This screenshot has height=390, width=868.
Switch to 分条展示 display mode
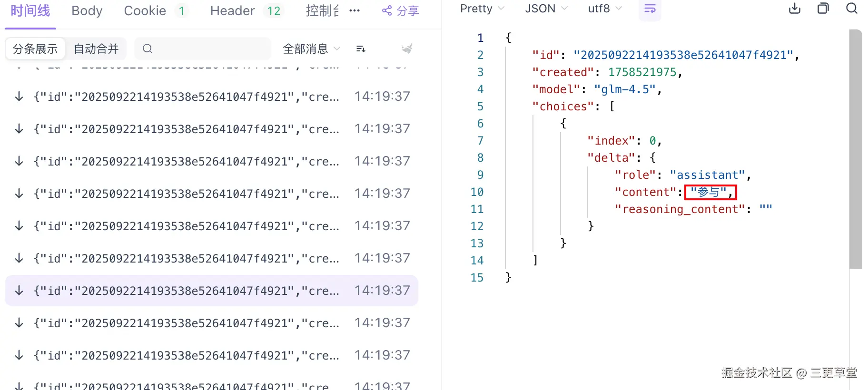click(x=35, y=49)
